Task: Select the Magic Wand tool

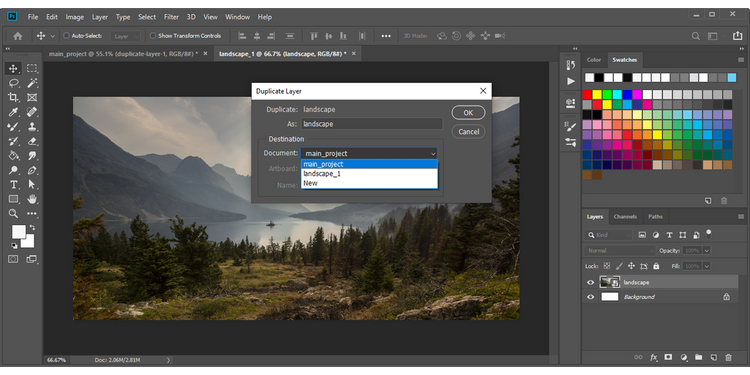Action: click(x=32, y=83)
